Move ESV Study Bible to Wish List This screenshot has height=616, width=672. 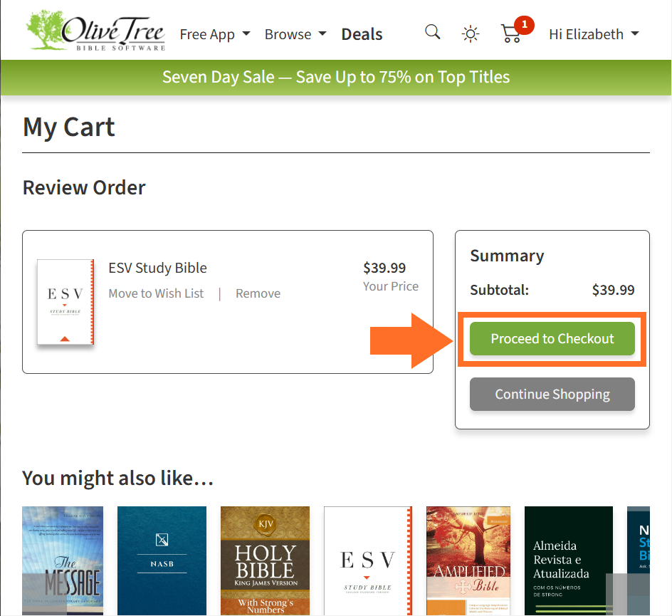[156, 293]
